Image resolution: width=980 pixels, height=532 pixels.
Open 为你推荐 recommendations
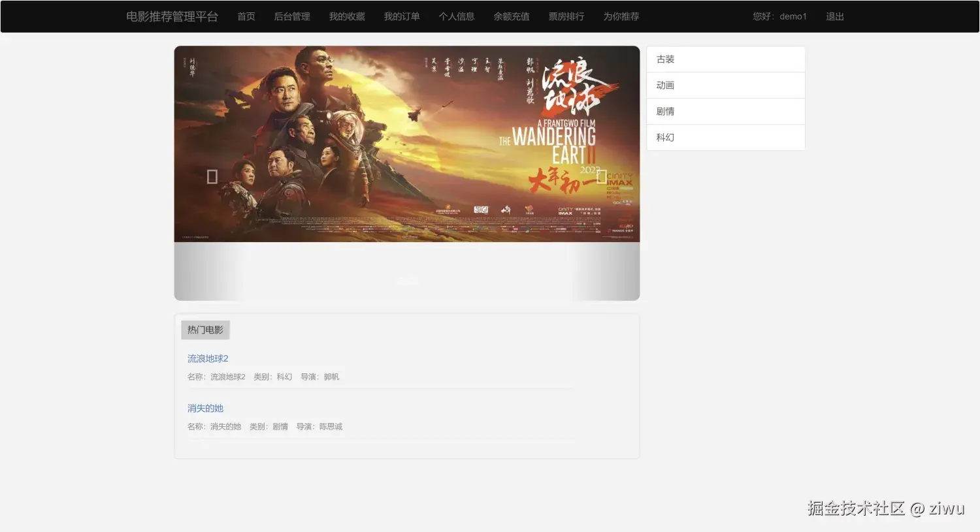tap(621, 16)
